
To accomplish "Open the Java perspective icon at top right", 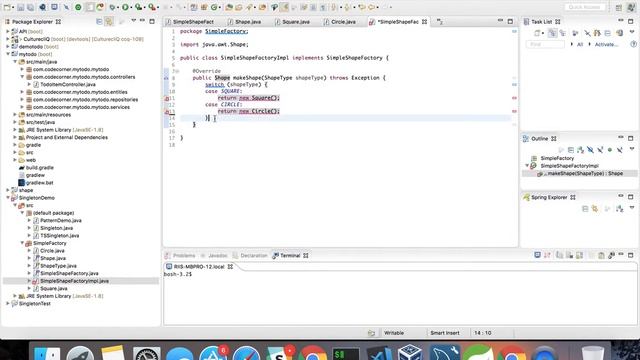I will point(631,7).
